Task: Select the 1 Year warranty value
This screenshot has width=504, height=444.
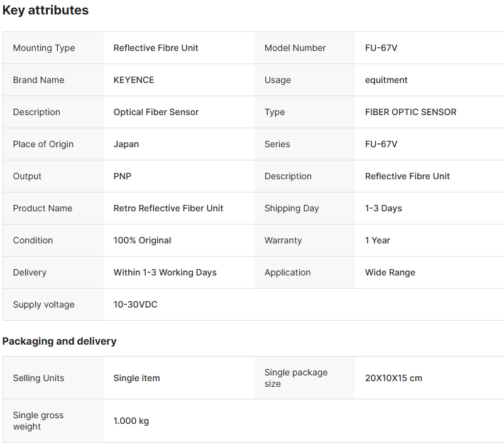Action: point(377,240)
